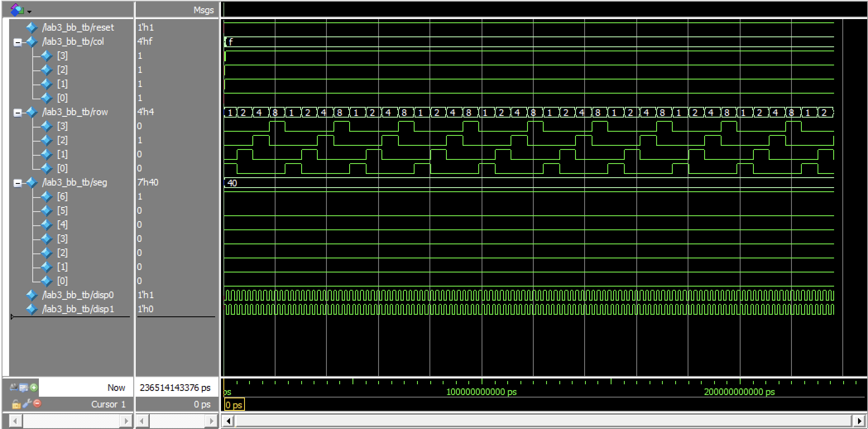This screenshot has width=868, height=429.
Task: Click the diamond icon of the reset signal
Action: coord(32,28)
